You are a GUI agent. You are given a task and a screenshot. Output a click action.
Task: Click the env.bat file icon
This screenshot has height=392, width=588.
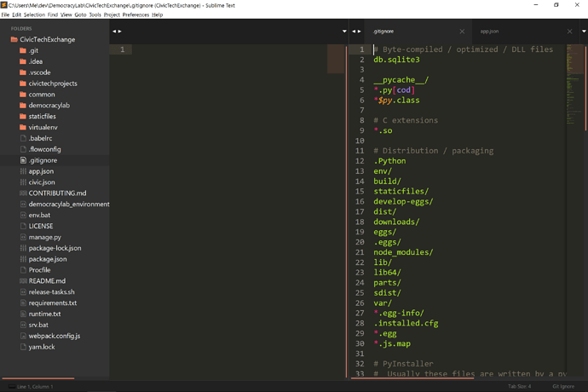(x=23, y=215)
